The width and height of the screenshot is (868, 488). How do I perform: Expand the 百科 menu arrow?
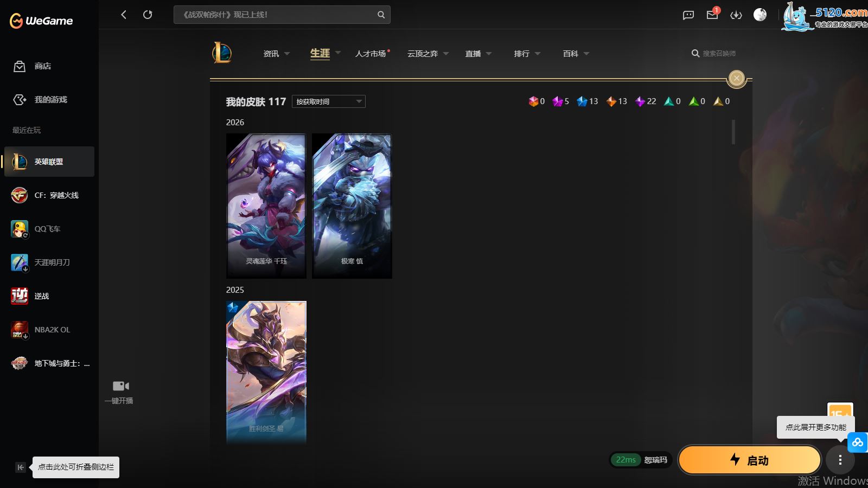tap(586, 54)
